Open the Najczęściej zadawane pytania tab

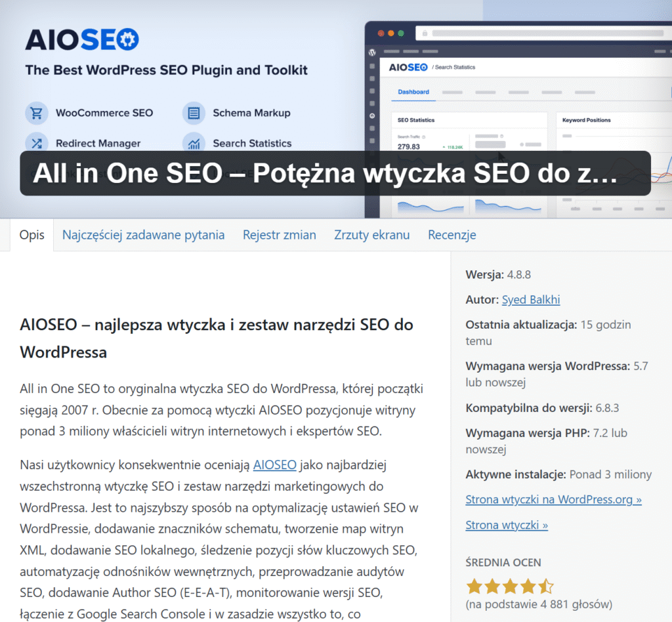point(143,235)
